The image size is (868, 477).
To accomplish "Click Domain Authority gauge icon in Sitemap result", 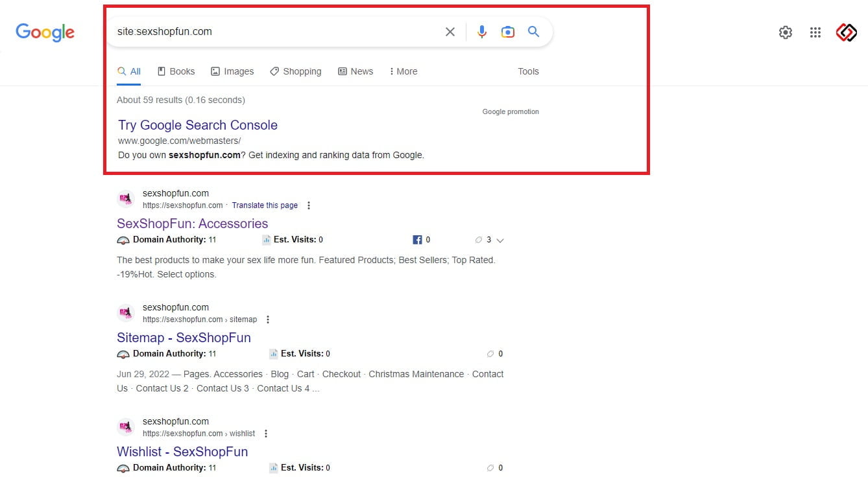I will [x=123, y=354].
